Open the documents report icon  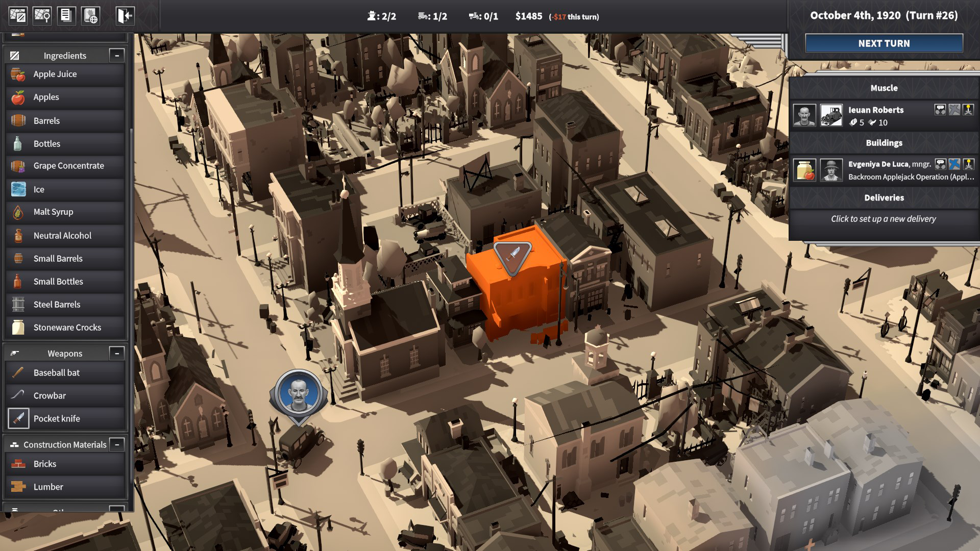(x=66, y=15)
